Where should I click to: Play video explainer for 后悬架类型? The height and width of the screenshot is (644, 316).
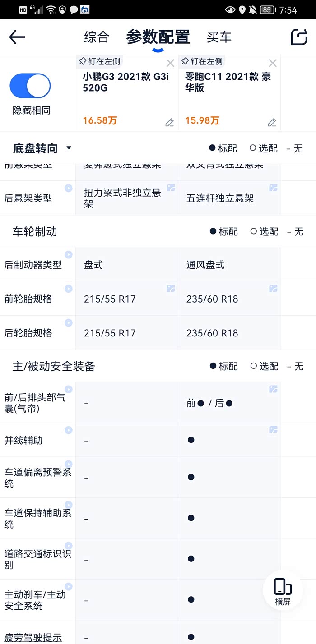(x=68, y=188)
